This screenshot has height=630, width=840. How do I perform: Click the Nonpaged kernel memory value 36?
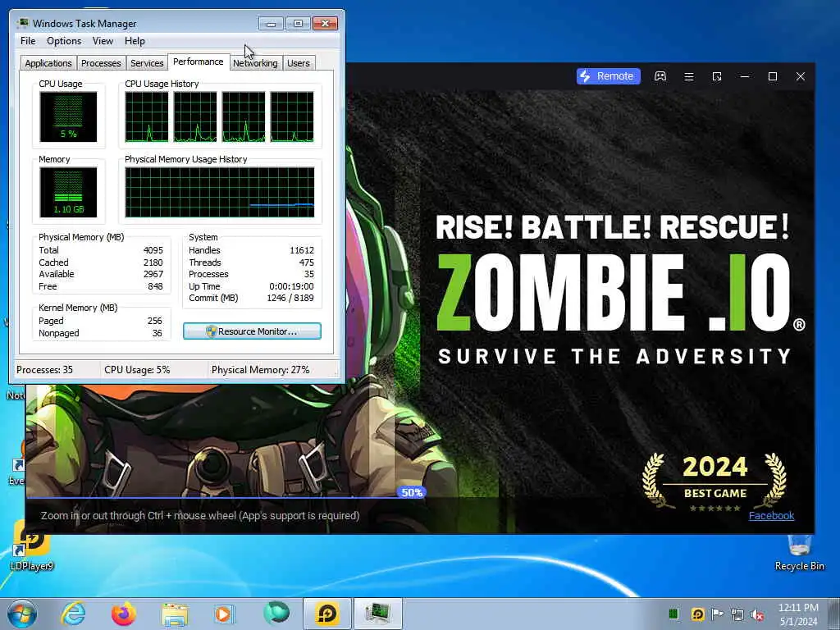157,333
